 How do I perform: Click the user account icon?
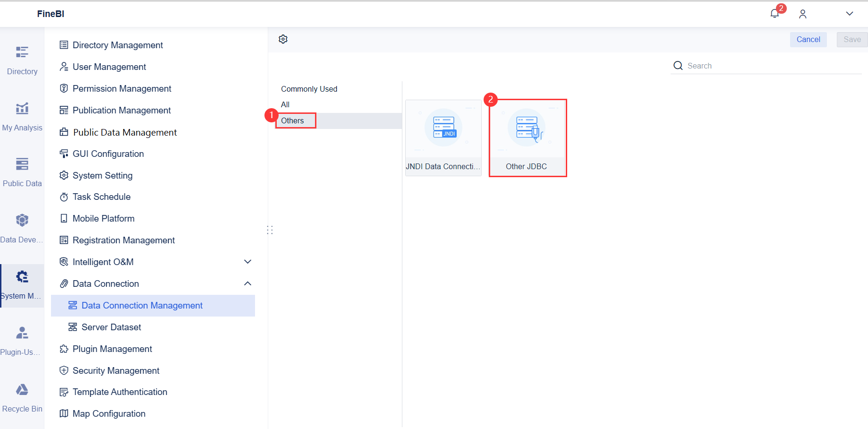[803, 14]
